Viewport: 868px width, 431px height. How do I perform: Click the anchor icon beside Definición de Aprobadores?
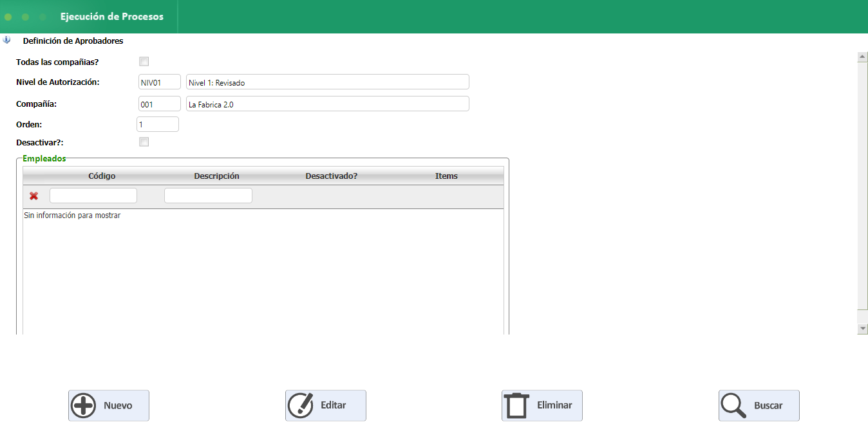tap(7, 40)
